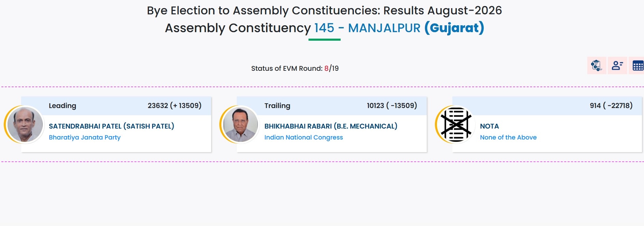Screen dimensions: 644x226
Task: Click the Leading status header
Action: coord(63,106)
